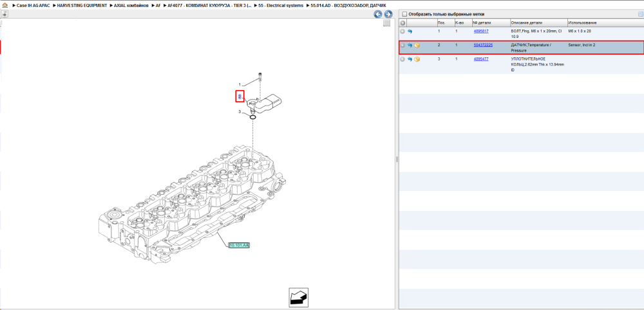Screen dimensions: 644x310
Task: Open the previous diagram with back arrow
Action: 378,14
